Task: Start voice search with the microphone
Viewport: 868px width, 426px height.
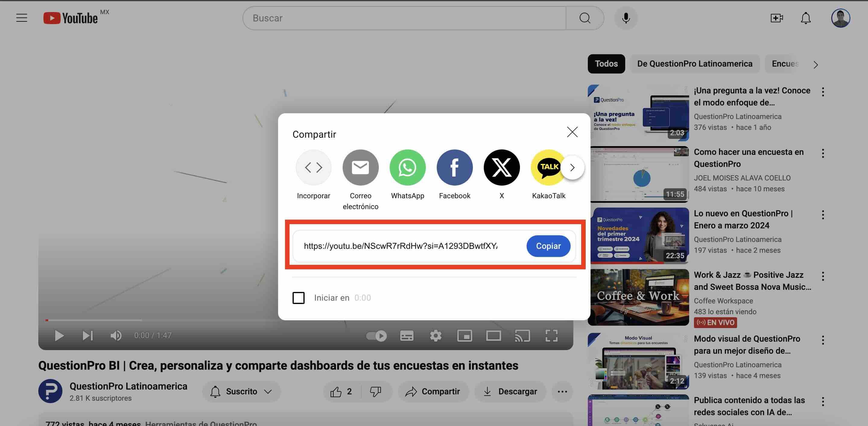Action: 626,18
